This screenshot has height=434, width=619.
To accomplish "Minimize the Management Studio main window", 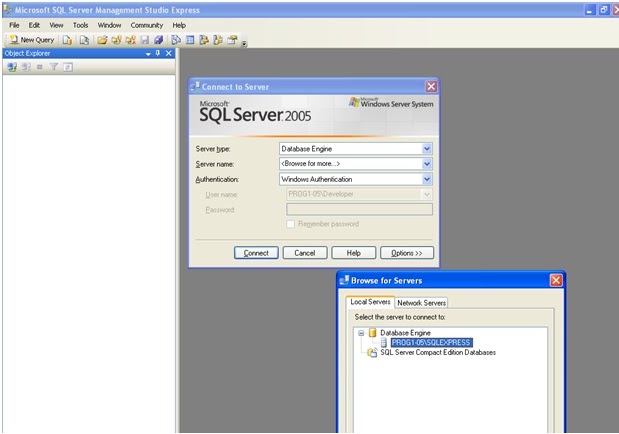I will click(x=589, y=10).
